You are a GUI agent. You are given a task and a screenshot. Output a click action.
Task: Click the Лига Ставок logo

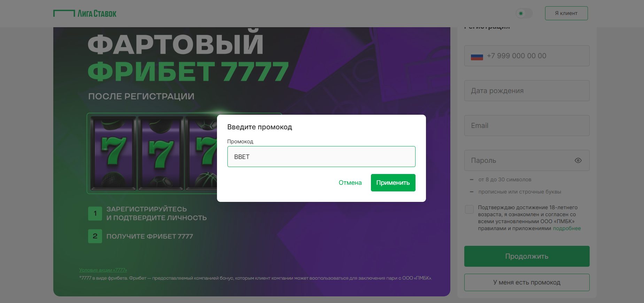(85, 13)
